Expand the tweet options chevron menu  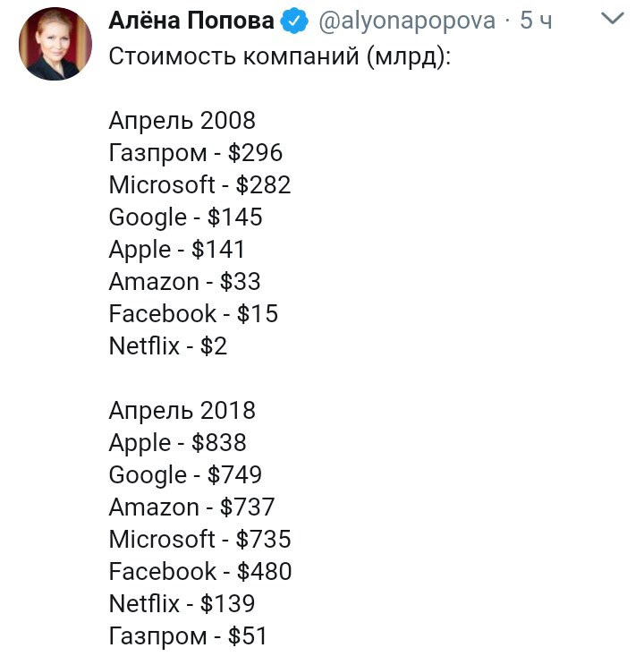click(x=613, y=19)
